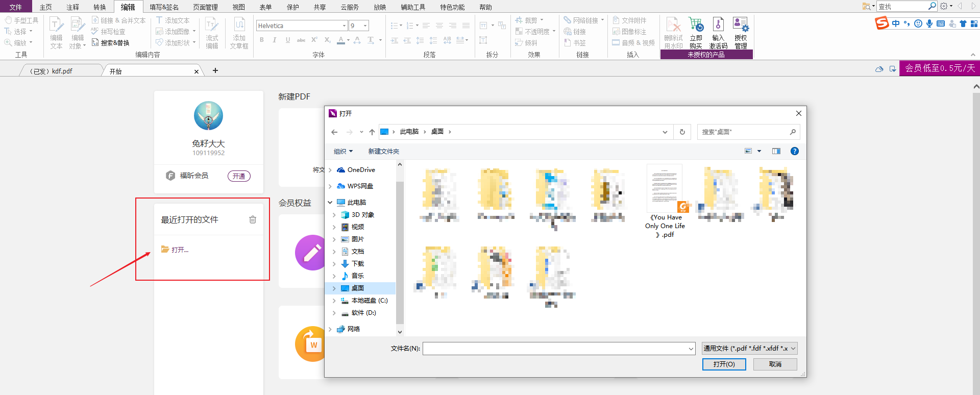980x395 pixels.
Task: Click the 打开... link in recent files
Action: click(175, 250)
